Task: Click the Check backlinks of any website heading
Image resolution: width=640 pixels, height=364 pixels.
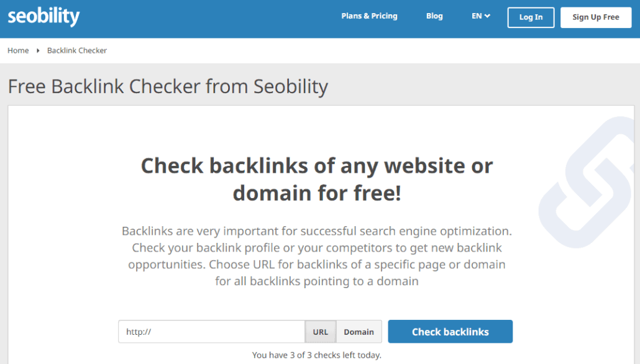Action: 317,180
